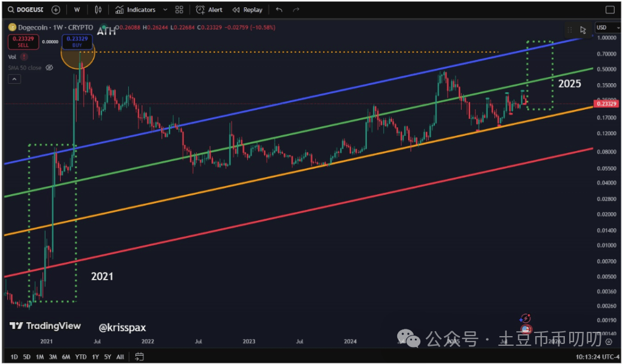The height and width of the screenshot is (364, 622).
Task: Click the green market status dot
Action: 103,27
